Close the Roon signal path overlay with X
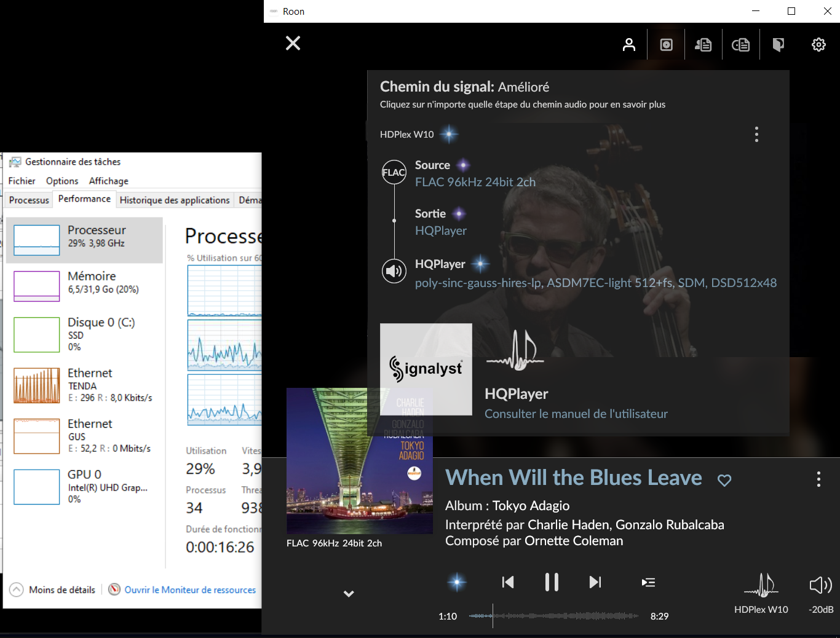 pyautogui.click(x=293, y=43)
